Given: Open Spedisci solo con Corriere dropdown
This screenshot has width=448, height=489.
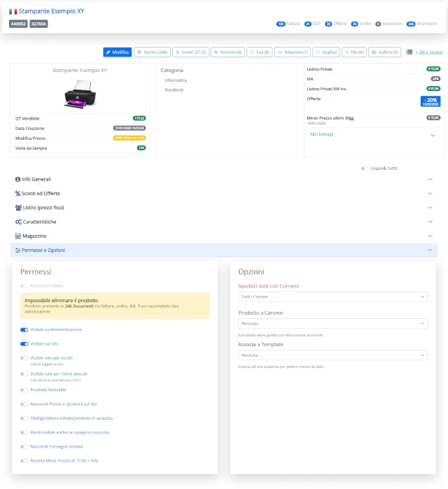Looking at the screenshot, I should 332,297.
